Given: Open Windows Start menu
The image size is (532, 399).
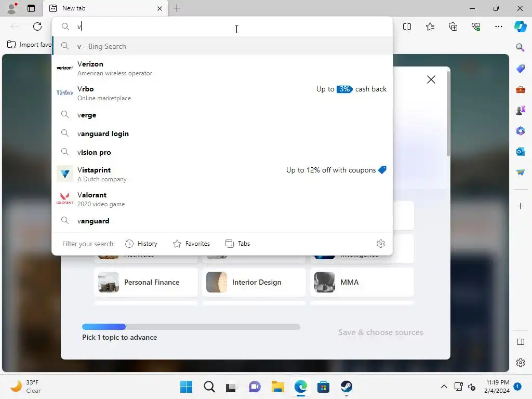Looking at the screenshot, I should (186, 387).
